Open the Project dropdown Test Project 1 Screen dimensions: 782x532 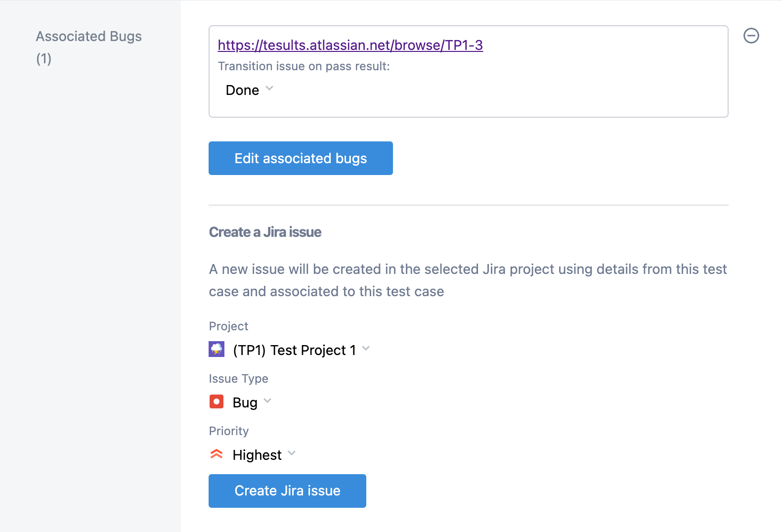tap(289, 350)
